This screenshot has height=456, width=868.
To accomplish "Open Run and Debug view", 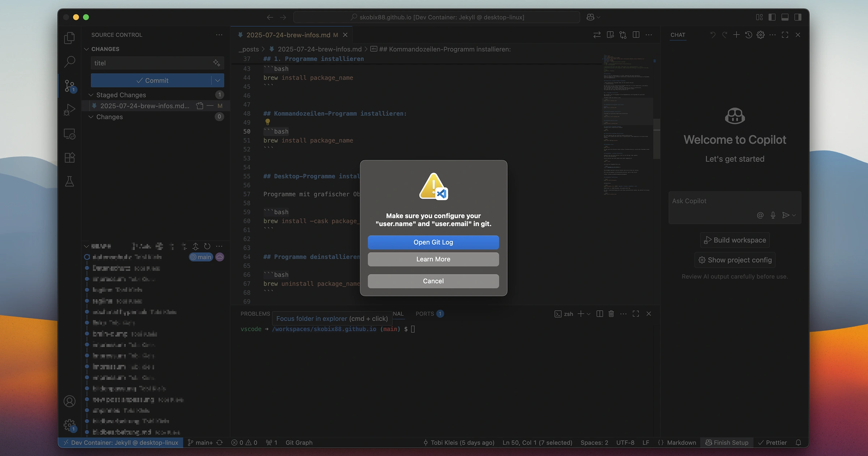I will (x=69, y=110).
